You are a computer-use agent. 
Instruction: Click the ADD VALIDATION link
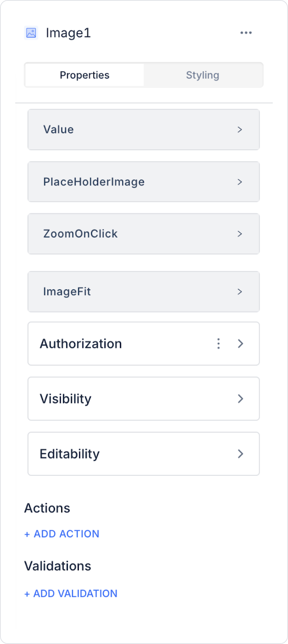tap(71, 594)
